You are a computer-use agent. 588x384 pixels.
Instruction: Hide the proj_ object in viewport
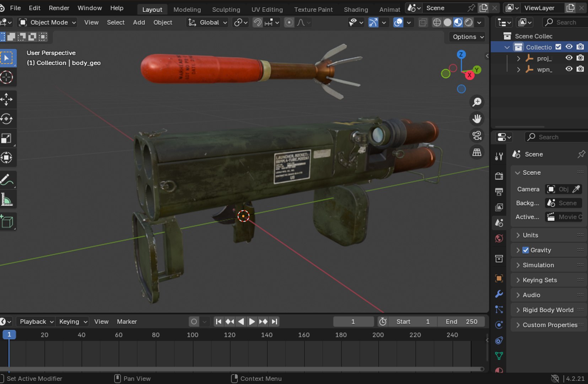tap(569, 58)
